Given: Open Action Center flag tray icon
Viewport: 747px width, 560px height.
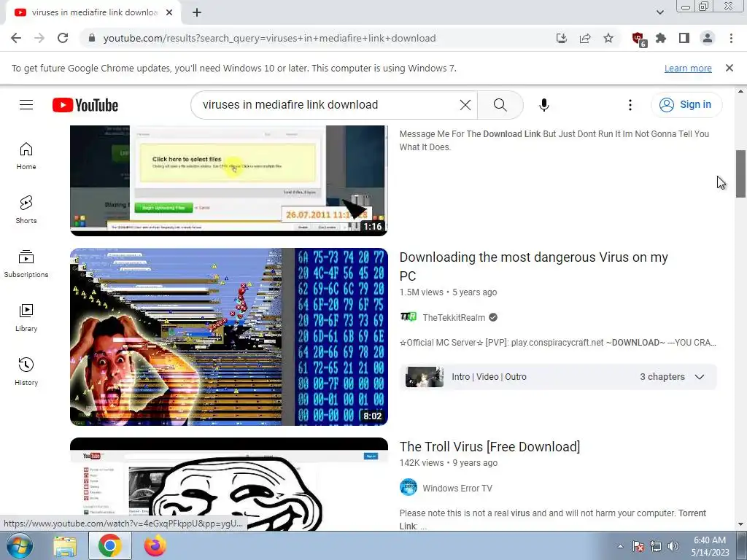Looking at the screenshot, I should point(638,546).
